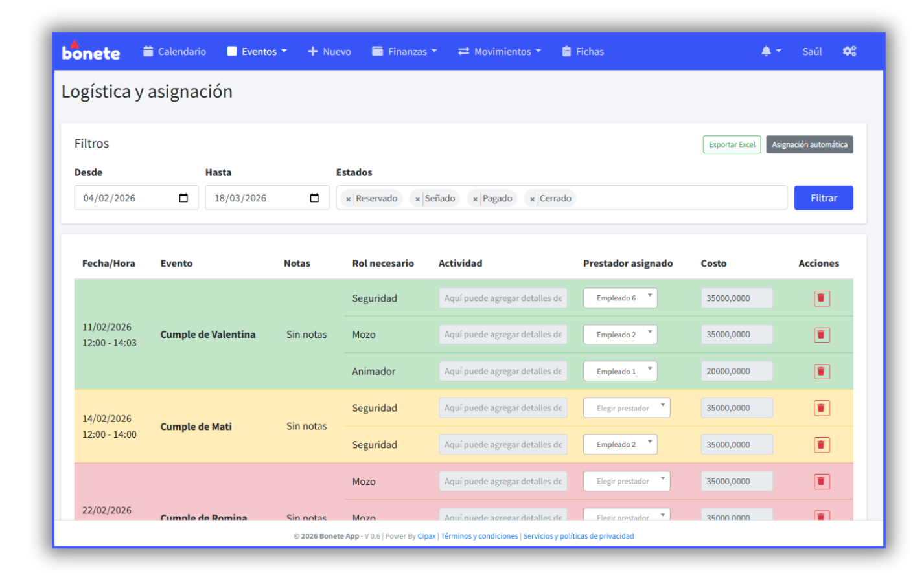Screen dimensions: 924x573
Task: Open the settings gears icon
Action: tap(849, 52)
